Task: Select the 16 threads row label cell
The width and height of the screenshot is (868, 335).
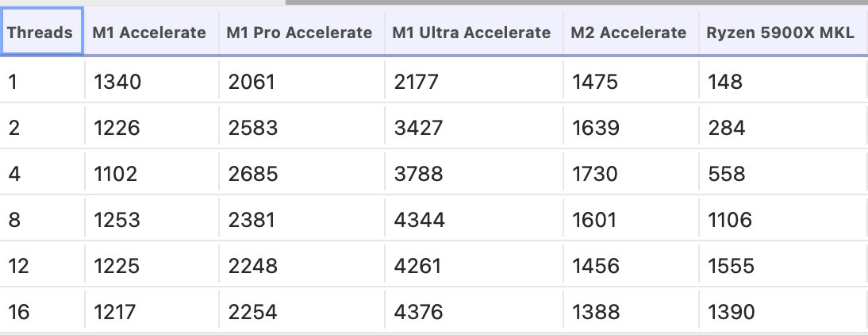Action: click(42, 312)
